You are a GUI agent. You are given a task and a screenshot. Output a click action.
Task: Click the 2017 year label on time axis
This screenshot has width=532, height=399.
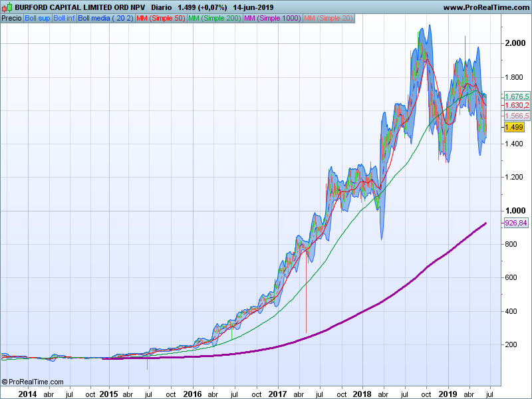click(x=277, y=394)
